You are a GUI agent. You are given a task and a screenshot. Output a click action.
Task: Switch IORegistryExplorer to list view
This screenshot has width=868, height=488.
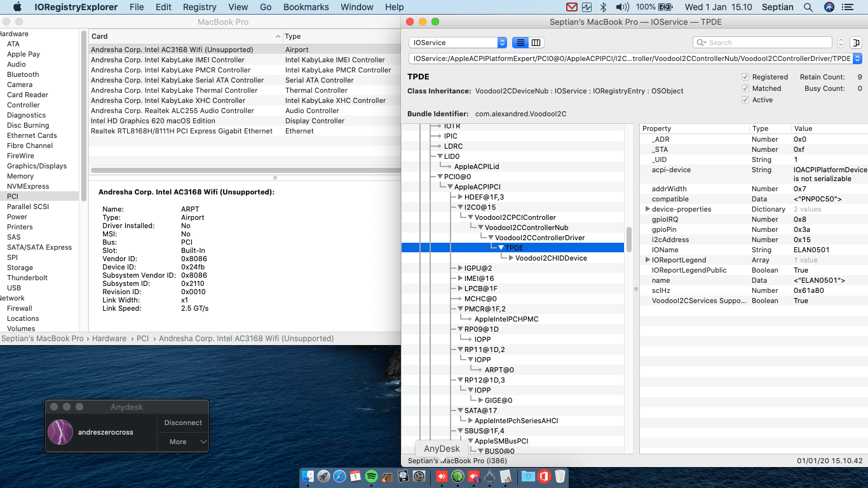click(x=520, y=43)
